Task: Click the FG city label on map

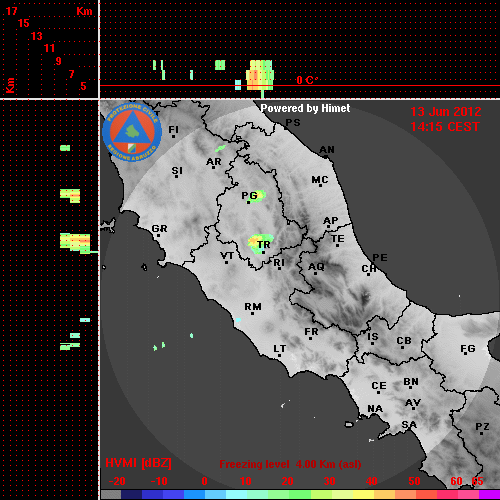Action: pos(468,349)
